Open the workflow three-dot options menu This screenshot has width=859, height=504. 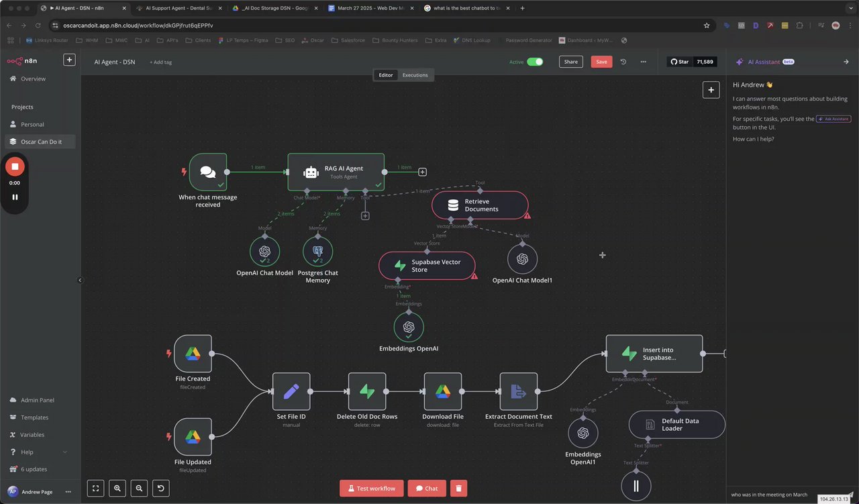(644, 62)
